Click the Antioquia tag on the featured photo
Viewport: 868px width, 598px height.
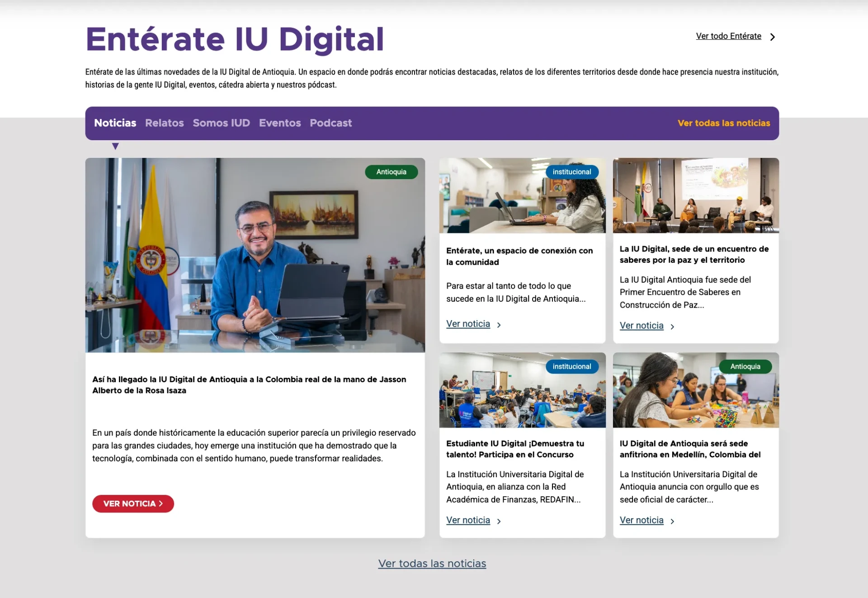[391, 172]
